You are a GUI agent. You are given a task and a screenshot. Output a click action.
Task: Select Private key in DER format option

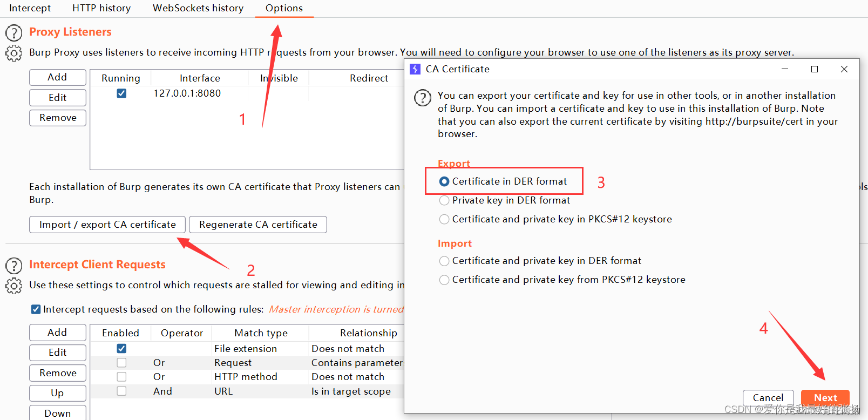tap(444, 200)
